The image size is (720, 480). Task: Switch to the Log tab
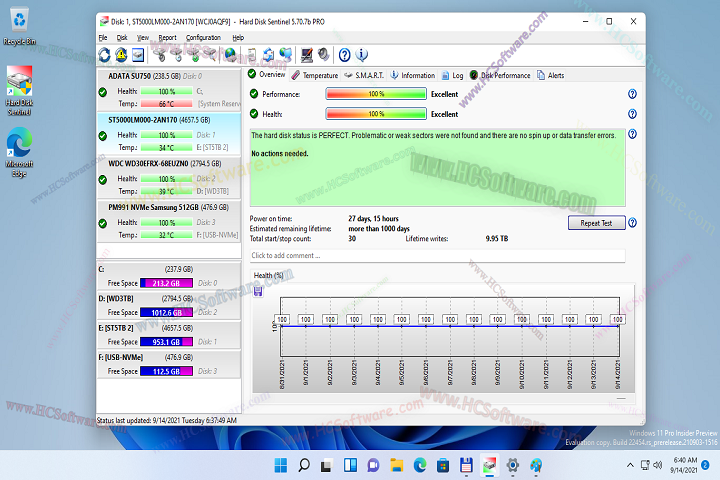452,75
